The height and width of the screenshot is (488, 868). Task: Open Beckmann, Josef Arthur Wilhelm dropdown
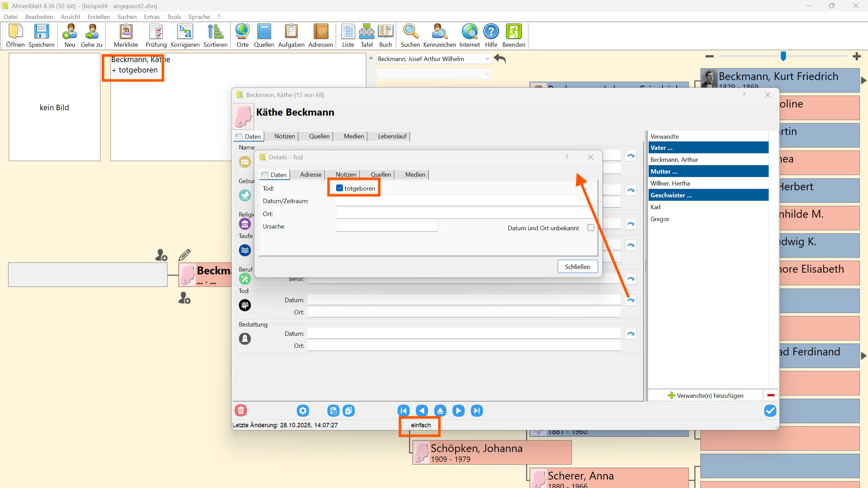[487, 59]
